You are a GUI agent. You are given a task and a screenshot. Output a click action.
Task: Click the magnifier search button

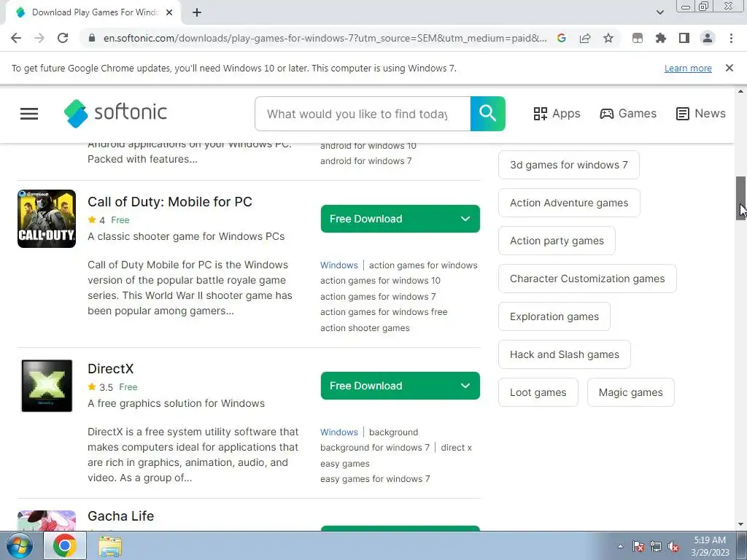click(x=488, y=114)
